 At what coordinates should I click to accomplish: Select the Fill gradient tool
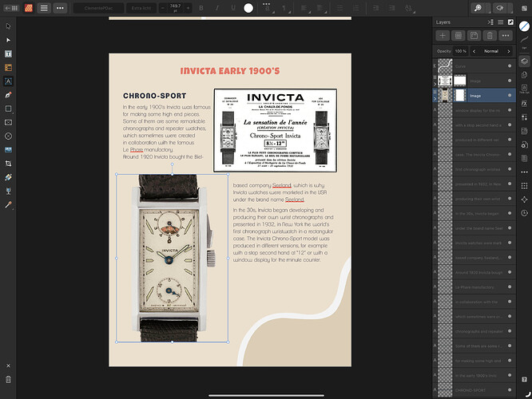[9, 177]
